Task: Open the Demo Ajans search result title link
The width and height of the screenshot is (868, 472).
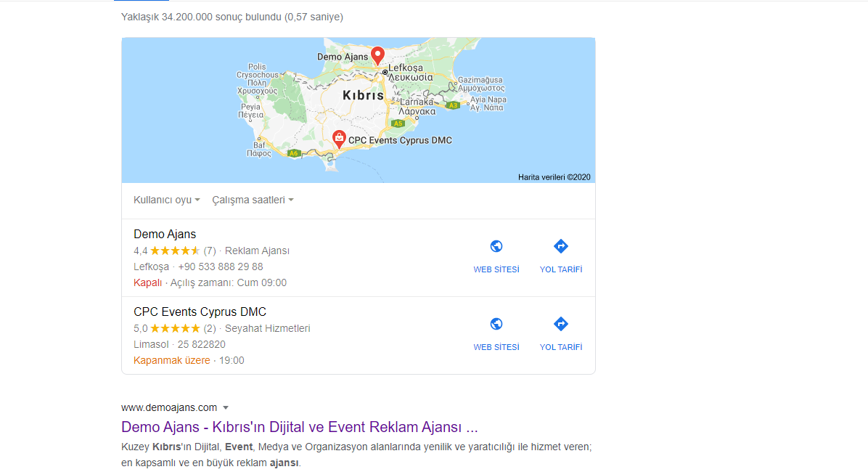Action: [x=300, y=427]
